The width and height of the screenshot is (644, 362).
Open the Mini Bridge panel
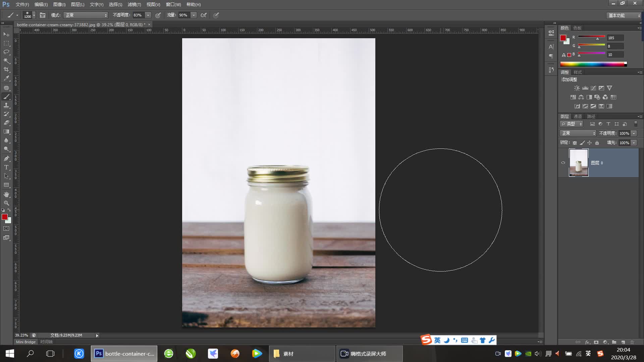pos(26,342)
